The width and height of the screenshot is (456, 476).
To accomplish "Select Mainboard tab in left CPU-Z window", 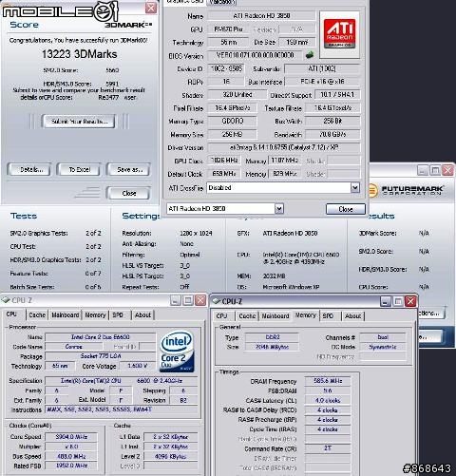I will coord(66,314).
